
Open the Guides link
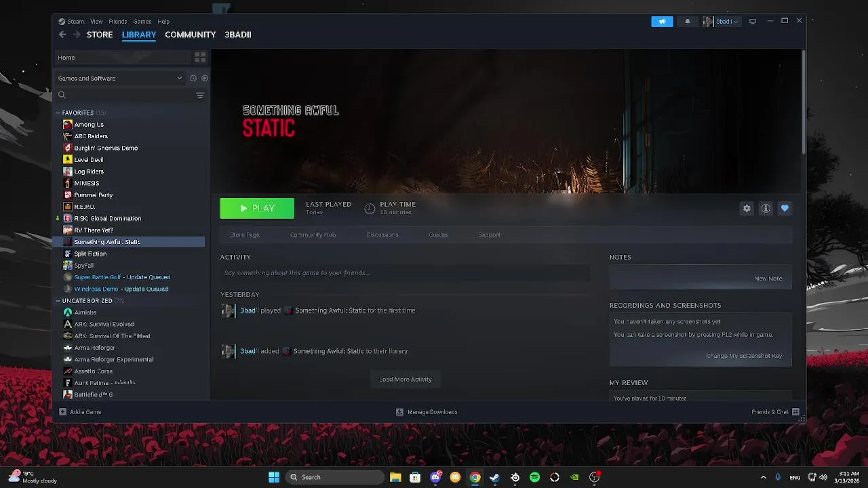(438, 235)
